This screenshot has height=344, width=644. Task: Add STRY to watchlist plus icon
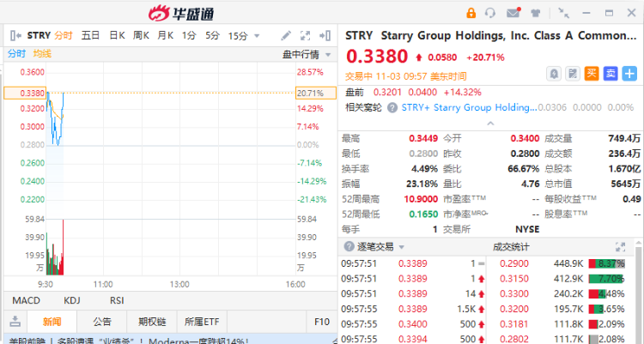[x=629, y=74]
